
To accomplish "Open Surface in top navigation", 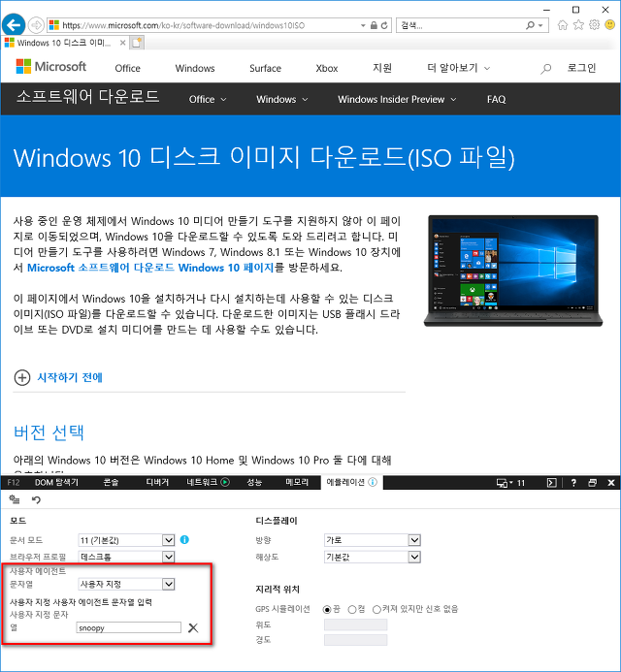I will coord(265,68).
